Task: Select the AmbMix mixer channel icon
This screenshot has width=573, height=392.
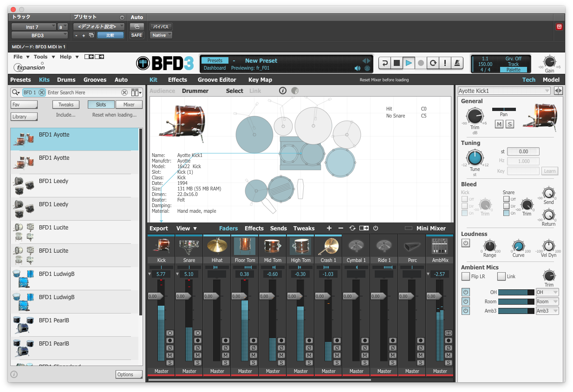Action: 440,246
